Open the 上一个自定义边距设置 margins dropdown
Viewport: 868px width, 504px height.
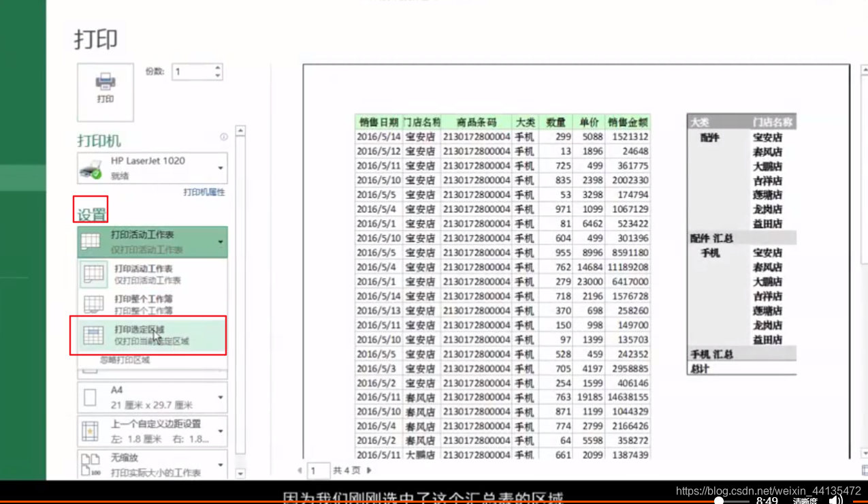point(152,430)
